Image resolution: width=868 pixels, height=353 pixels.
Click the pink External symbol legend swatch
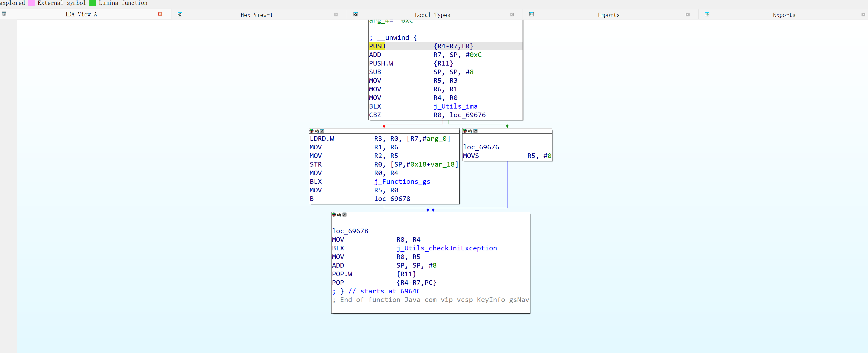pyautogui.click(x=31, y=3)
